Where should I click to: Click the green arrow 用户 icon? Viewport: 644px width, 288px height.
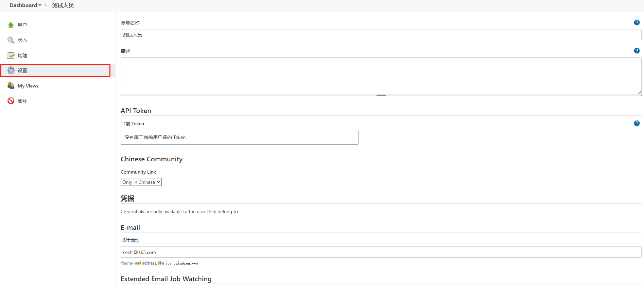(11, 25)
